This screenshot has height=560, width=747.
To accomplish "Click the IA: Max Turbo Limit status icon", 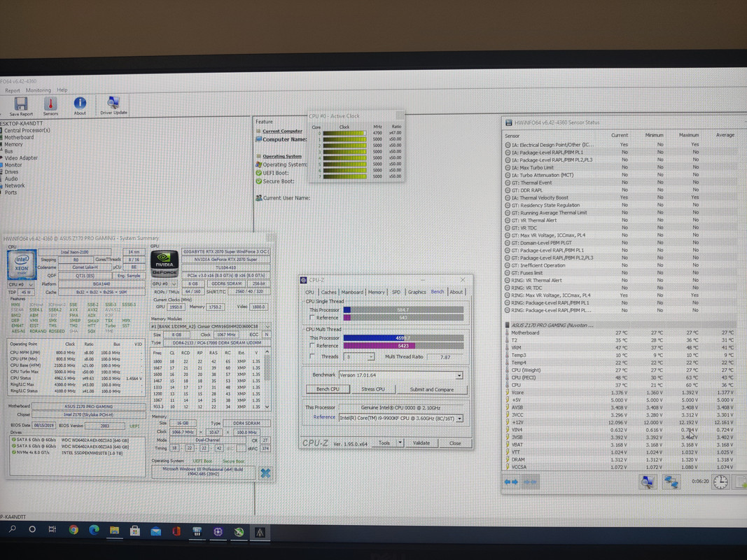I will (x=508, y=167).
